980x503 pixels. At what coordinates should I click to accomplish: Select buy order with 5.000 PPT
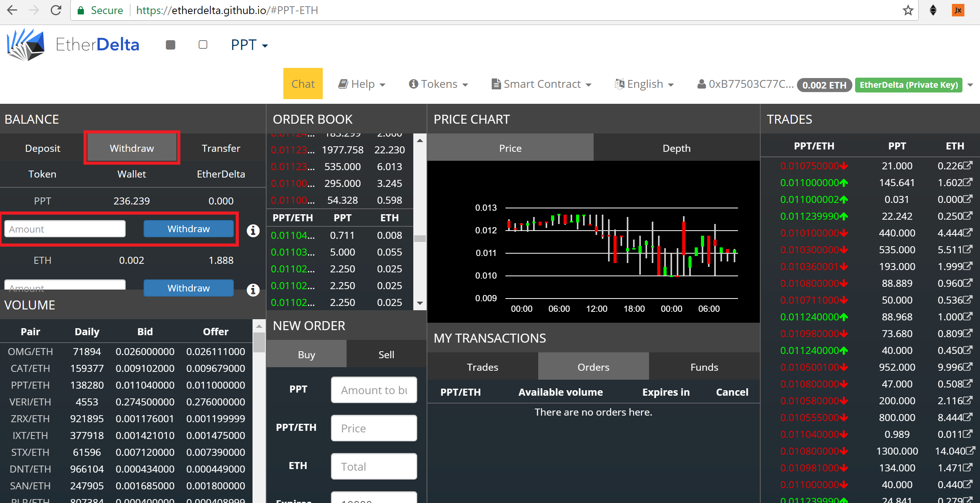340,252
